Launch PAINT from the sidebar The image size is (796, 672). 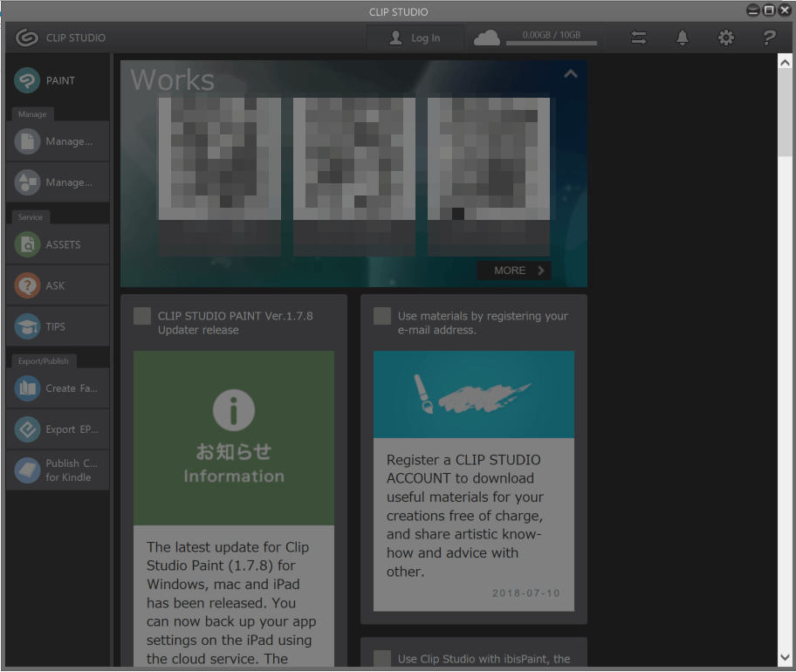click(x=58, y=80)
